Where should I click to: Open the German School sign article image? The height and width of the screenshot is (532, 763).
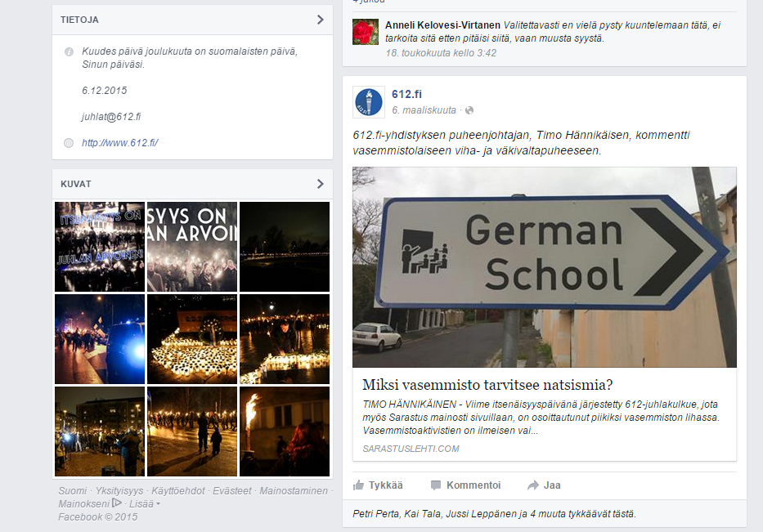pos(544,267)
